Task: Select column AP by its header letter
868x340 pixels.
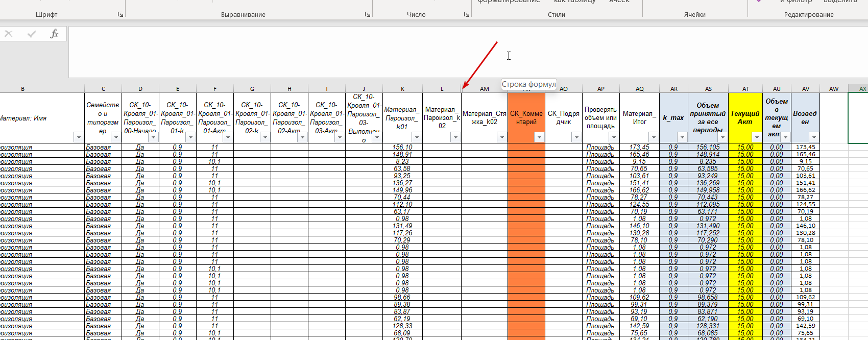Action: pos(601,89)
